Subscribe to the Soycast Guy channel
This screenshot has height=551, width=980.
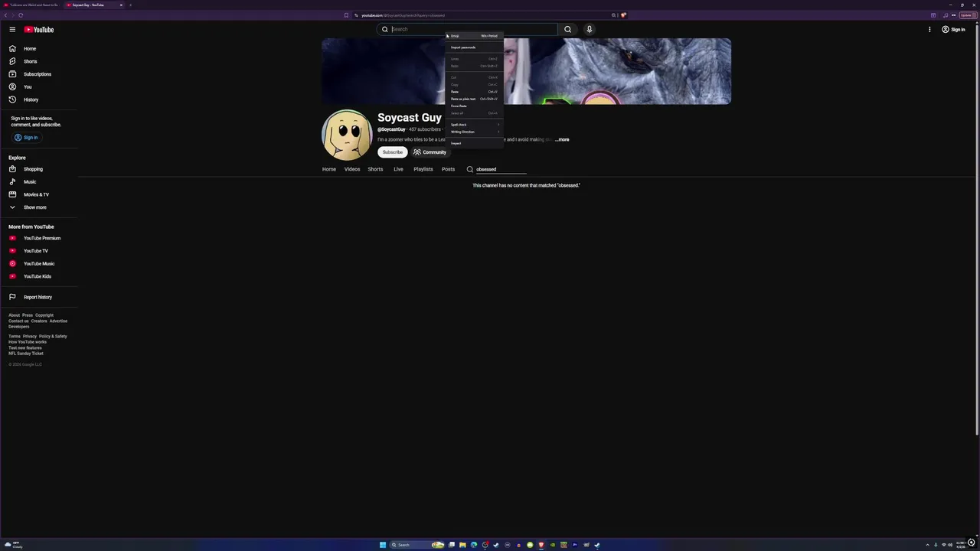[x=393, y=152]
